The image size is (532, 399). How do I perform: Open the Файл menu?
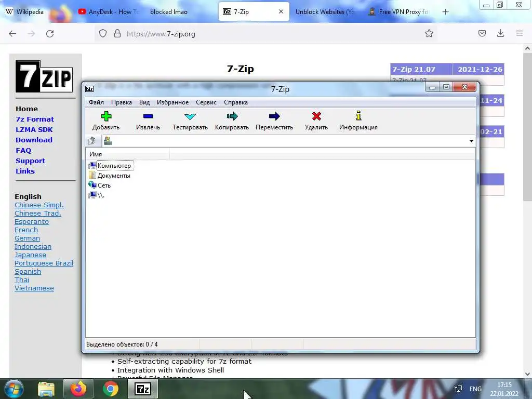click(x=96, y=102)
